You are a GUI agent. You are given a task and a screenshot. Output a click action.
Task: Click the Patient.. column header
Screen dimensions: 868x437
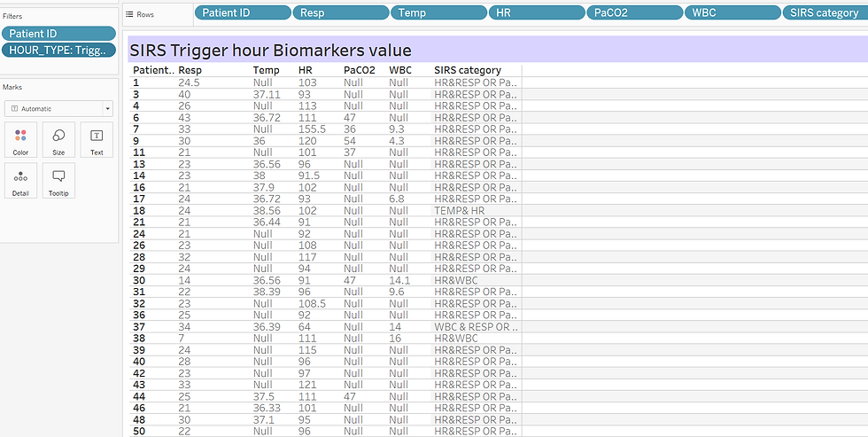click(154, 70)
